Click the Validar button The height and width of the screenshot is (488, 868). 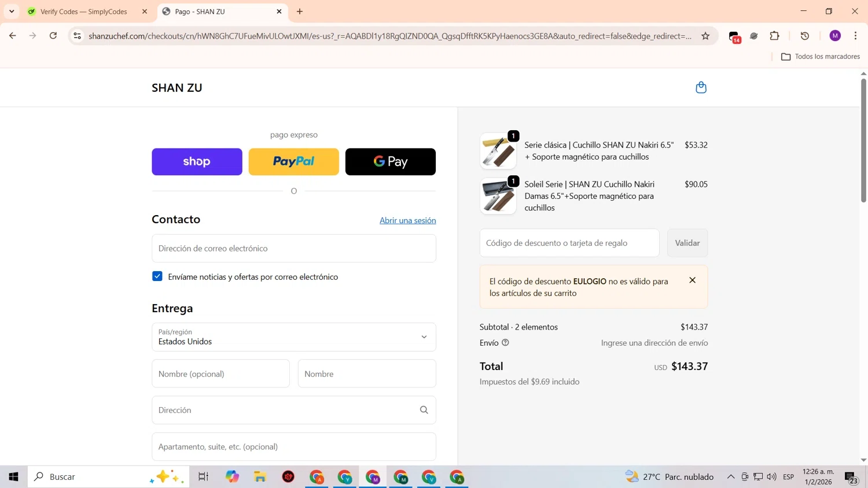click(x=687, y=243)
